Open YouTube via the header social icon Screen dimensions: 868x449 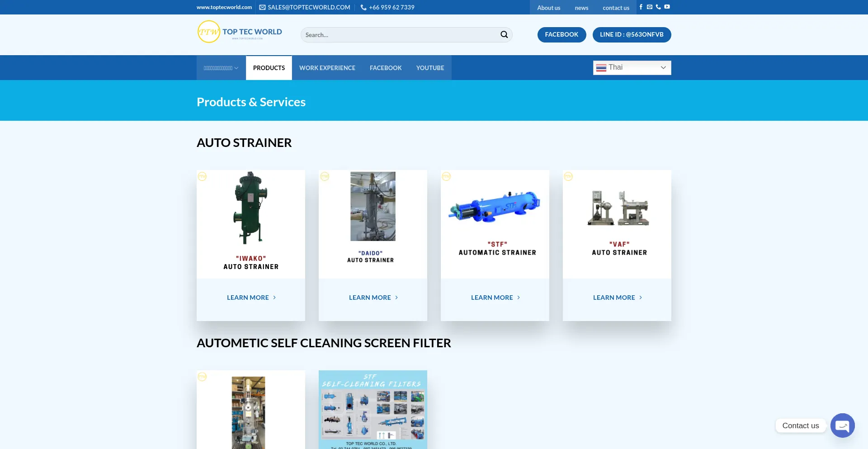pos(667,7)
